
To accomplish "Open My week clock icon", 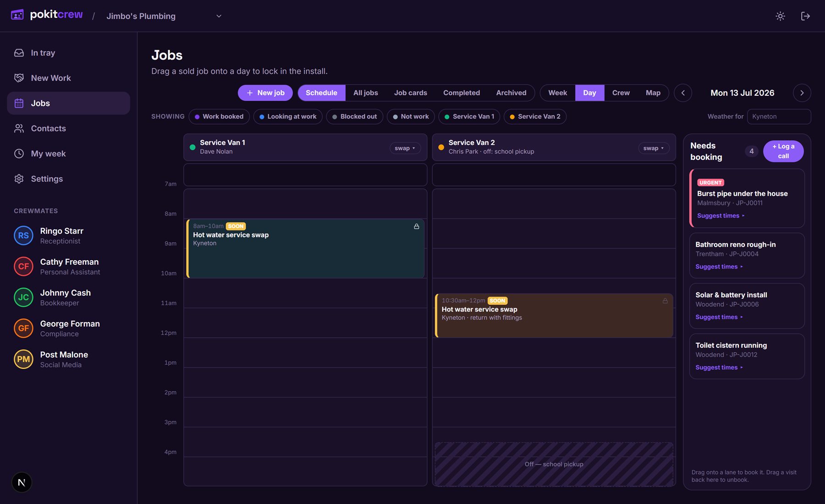I will click(19, 153).
